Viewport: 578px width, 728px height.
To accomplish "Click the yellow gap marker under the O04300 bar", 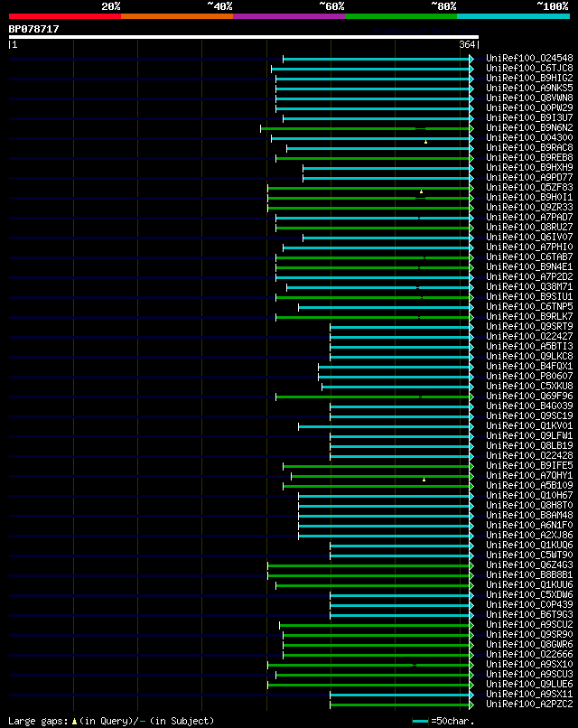I will 425,142.
